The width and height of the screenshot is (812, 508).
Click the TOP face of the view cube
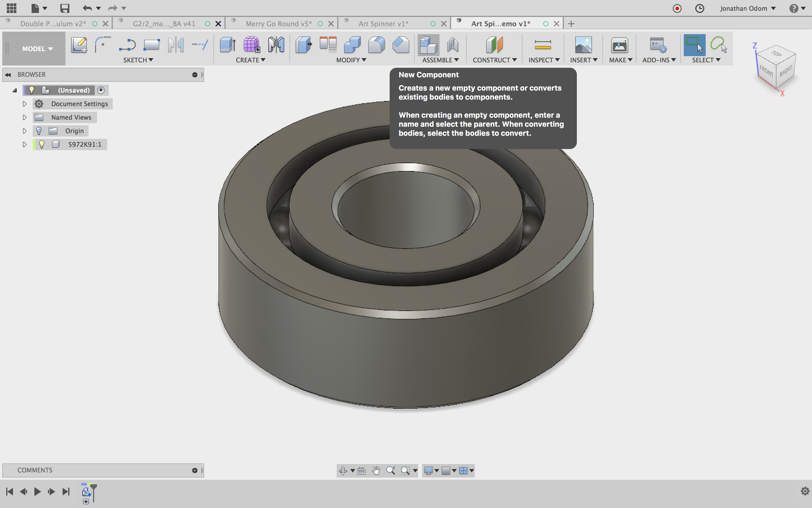[776, 54]
